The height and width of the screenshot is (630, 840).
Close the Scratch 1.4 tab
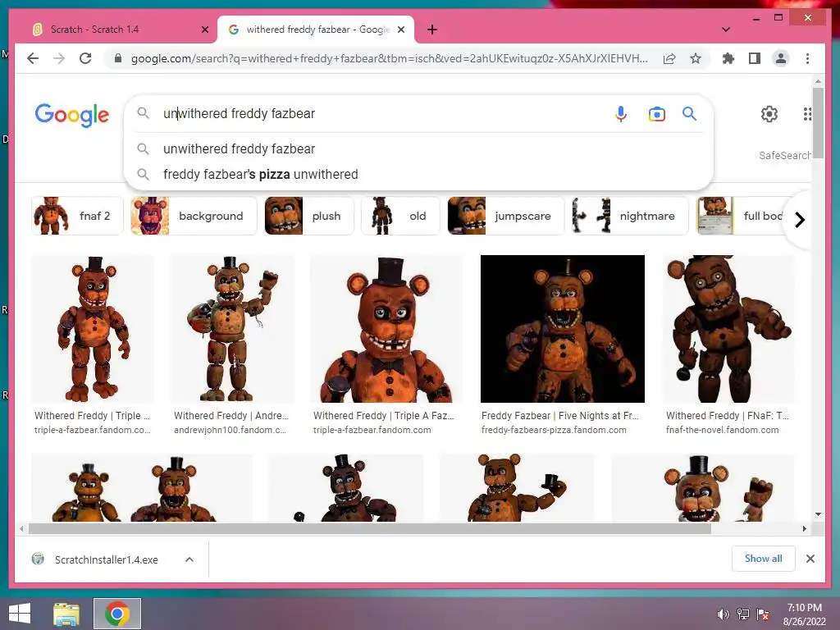(204, 30)
